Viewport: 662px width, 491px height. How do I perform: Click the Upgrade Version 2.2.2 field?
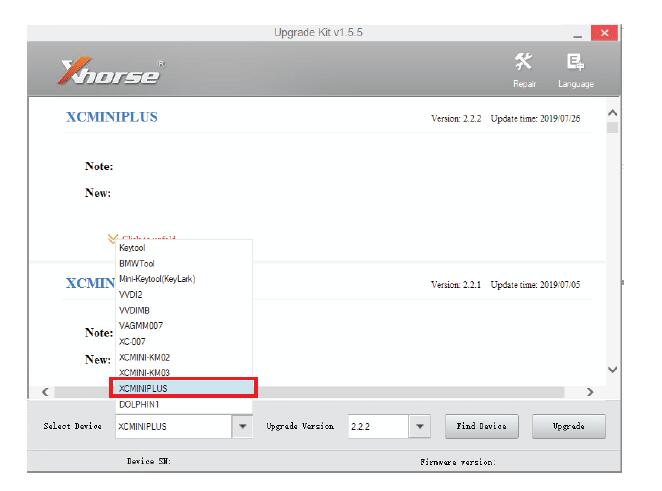(x=378, y=426)
